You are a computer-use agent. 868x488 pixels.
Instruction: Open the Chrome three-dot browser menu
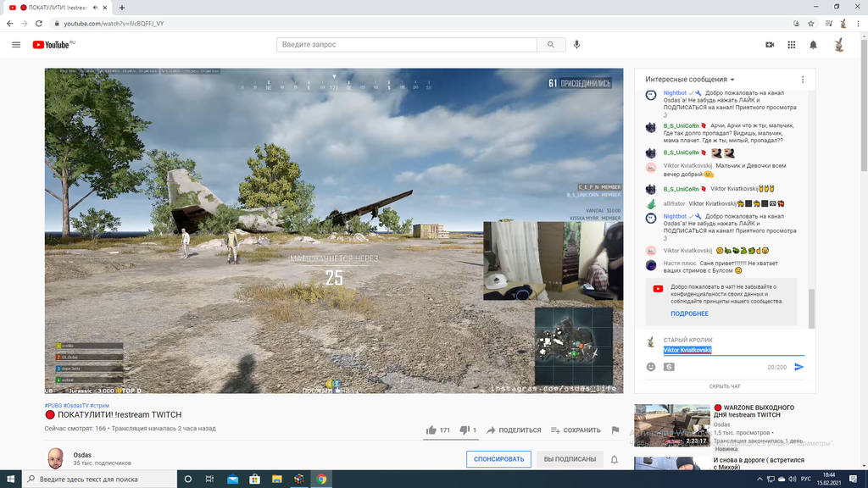point(856,23)
